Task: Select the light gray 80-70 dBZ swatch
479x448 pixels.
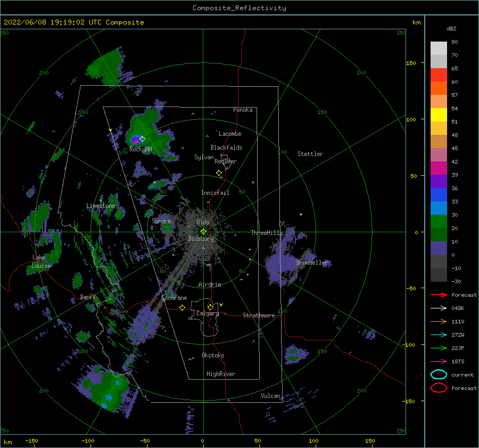Action: point(439,48)
